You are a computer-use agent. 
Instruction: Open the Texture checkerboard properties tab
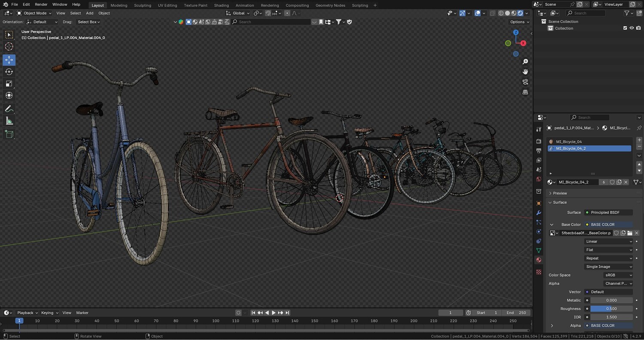tap(539, 272)
